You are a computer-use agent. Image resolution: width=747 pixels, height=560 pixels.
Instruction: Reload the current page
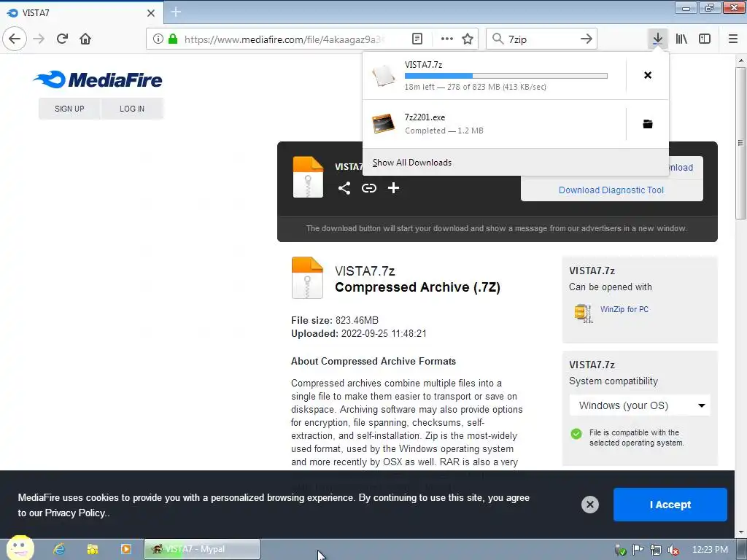tap(62, 39)
